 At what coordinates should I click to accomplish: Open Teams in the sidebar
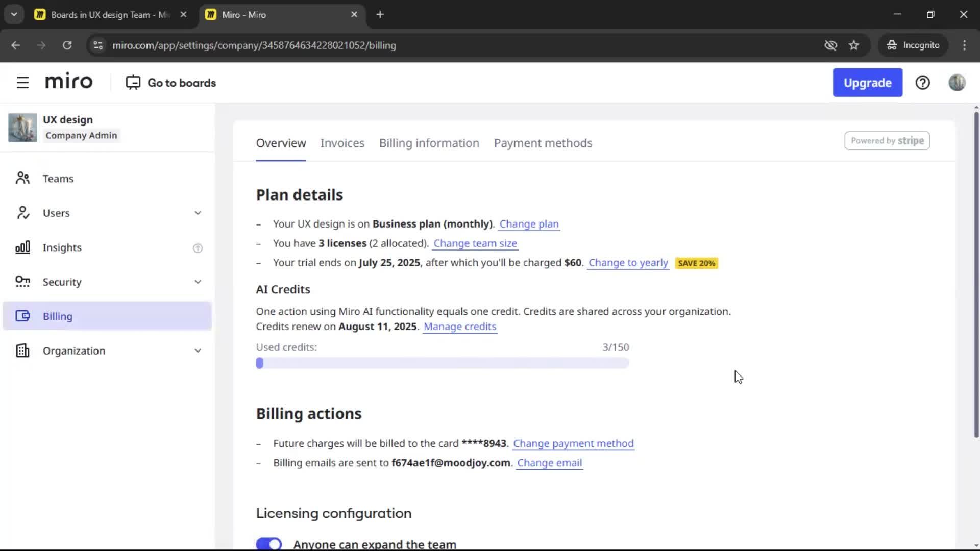pyautogui.click(x=107, y=178)
